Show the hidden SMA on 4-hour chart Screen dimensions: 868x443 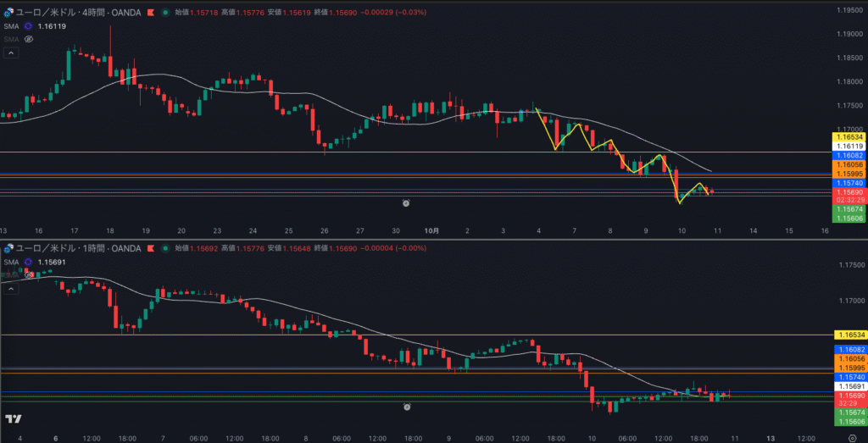click(29, 39)
